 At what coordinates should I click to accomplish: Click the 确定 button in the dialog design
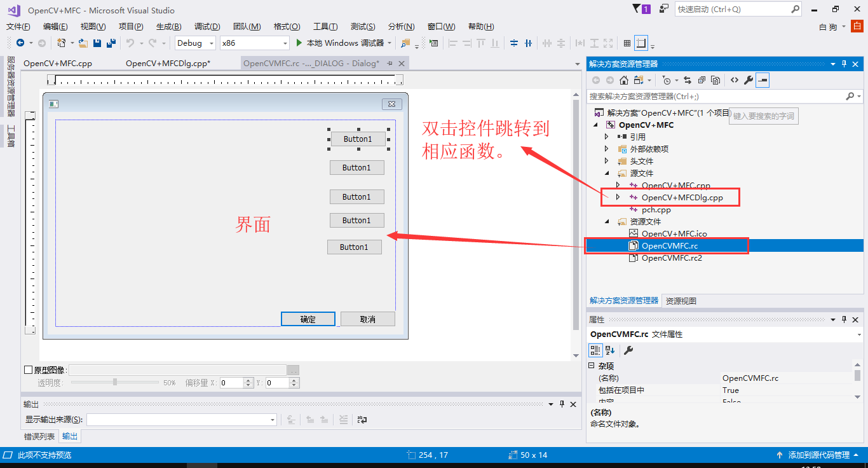pos(308,319)
